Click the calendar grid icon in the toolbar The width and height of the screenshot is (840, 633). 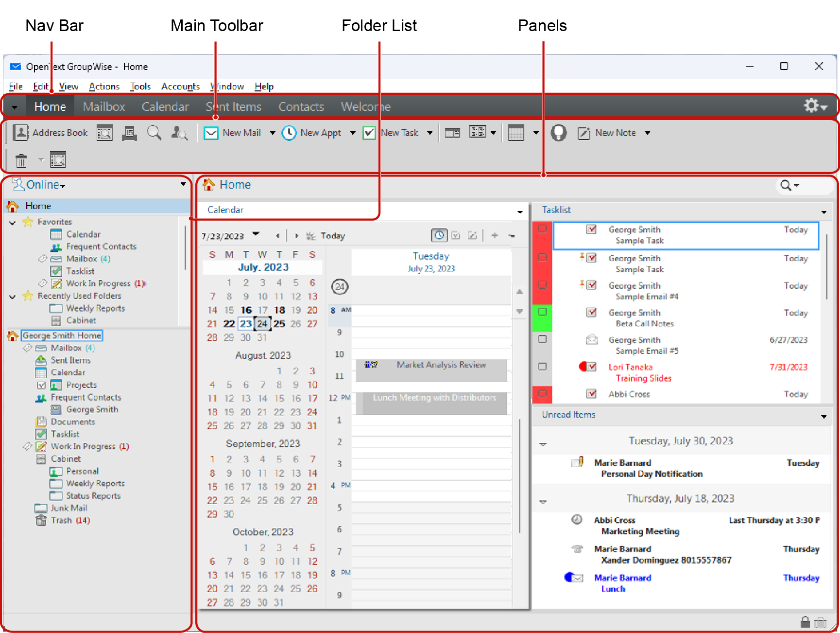pos(516,133)
